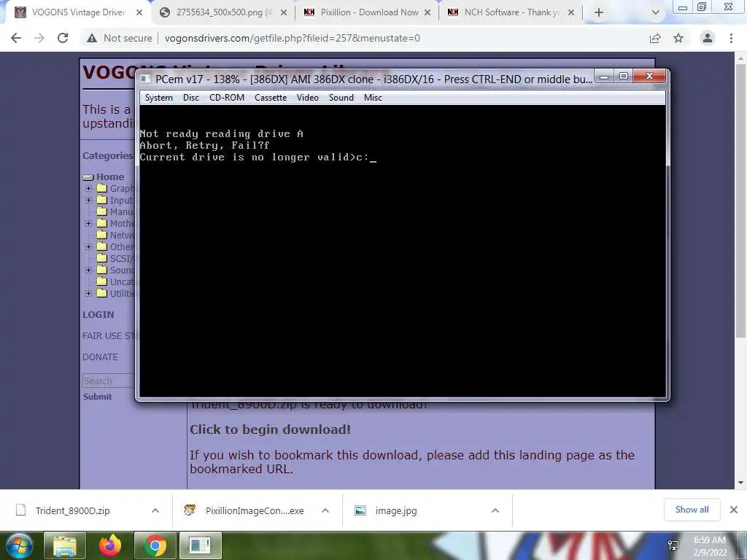Screen dimensions: 747x560
Task: Click the Search input field
Action: click(109, 381)
